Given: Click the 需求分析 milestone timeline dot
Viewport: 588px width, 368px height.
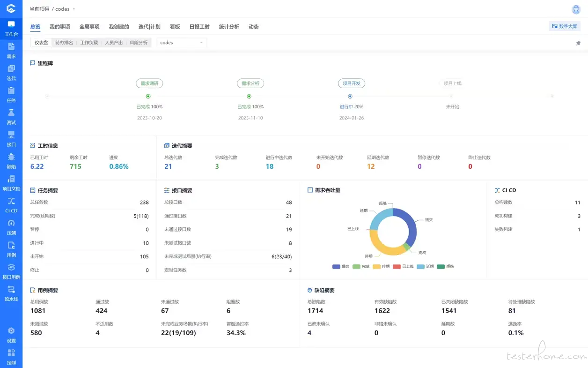Looking at the screenshot, I should (x=250, y=96).
